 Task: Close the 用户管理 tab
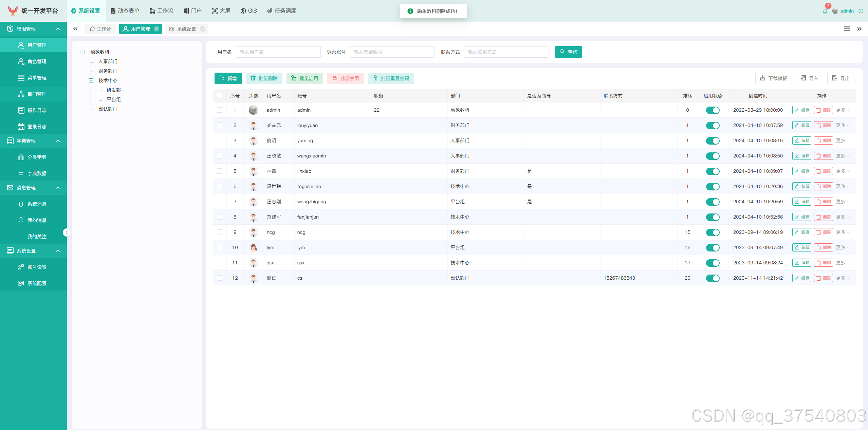pyautogui.click(x=156, y=29)
